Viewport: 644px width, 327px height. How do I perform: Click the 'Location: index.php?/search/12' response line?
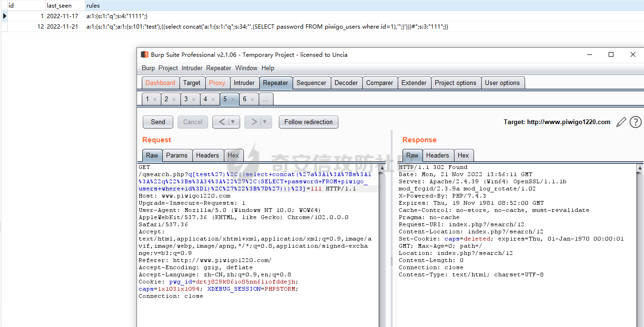pyautogui.click(x=455, y=253)
